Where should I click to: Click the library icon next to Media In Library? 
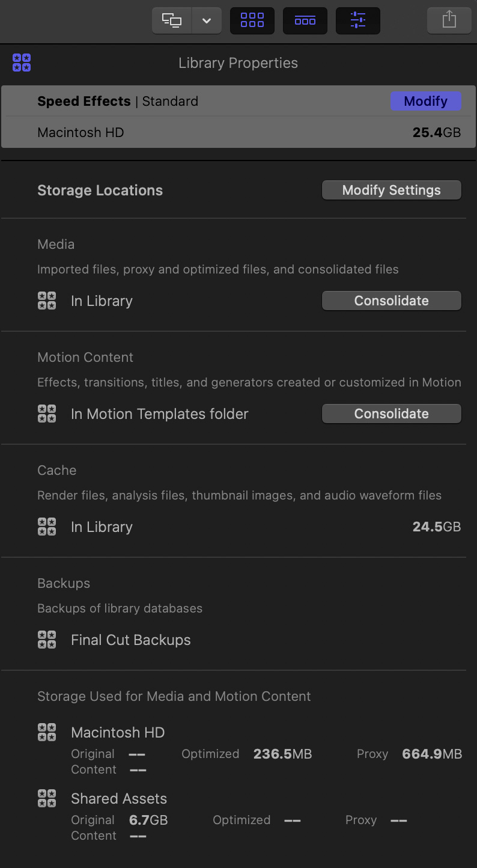(47, 301)
